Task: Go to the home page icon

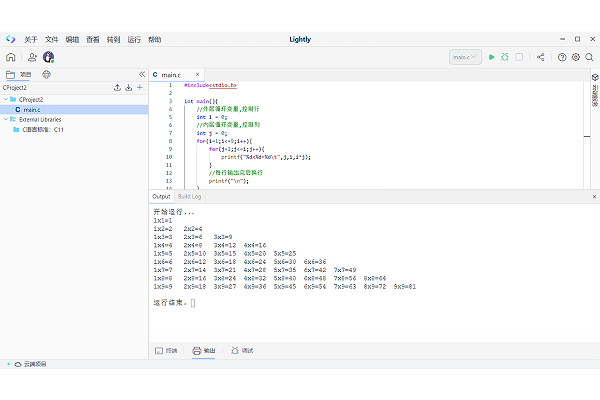Action: pos(11,57)
